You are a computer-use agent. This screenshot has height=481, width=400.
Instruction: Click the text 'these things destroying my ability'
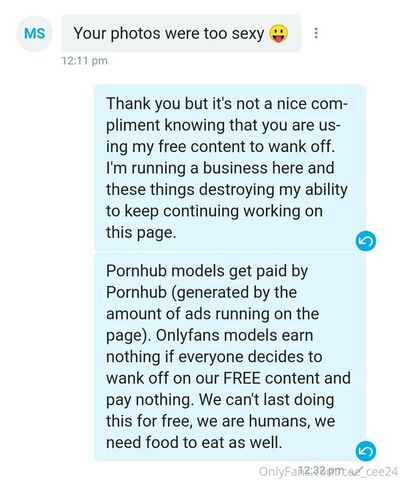click(227, 190)
